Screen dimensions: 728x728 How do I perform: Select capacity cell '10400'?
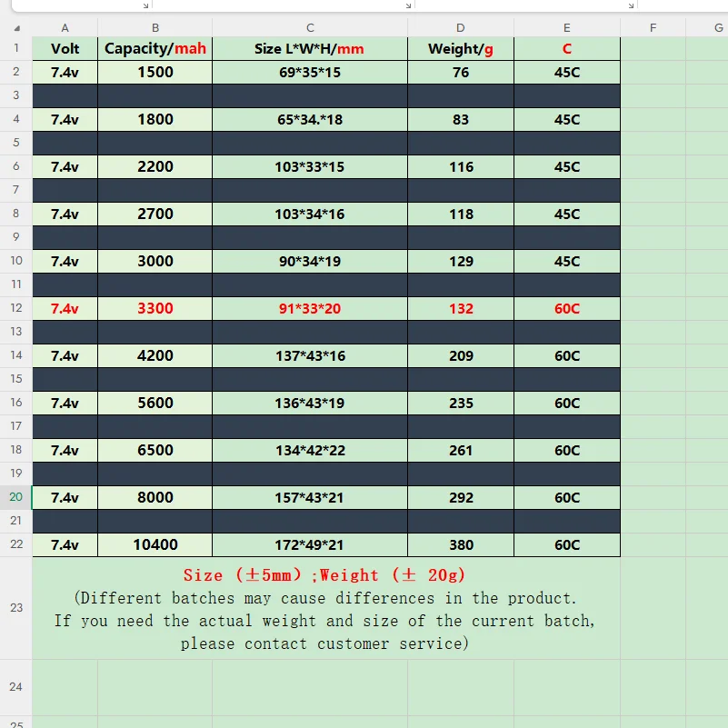[155, 545]
